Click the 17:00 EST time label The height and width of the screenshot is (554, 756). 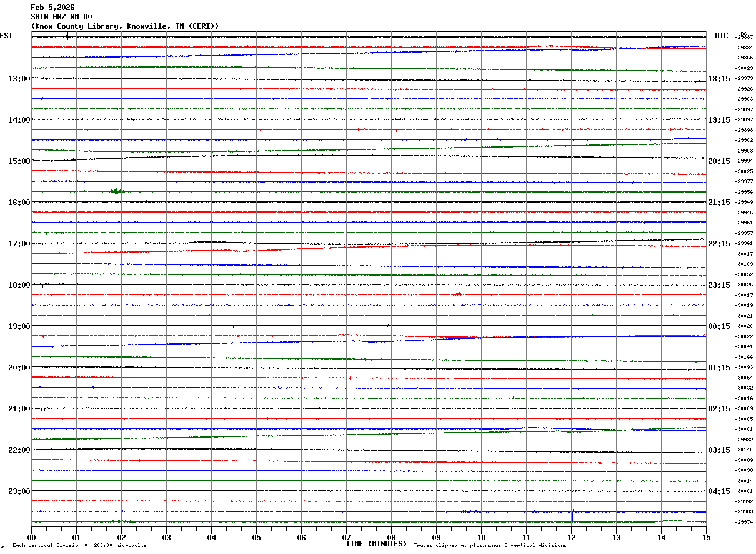point(19,244)
